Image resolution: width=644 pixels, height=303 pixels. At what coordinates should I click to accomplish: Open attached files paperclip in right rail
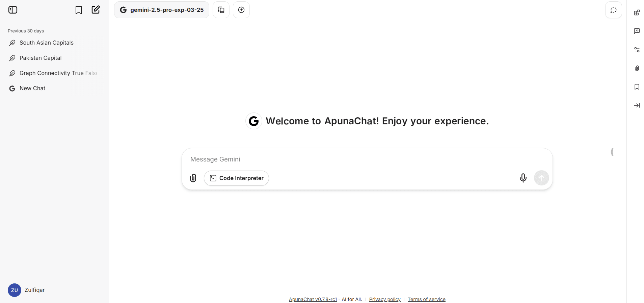point(637,68)
